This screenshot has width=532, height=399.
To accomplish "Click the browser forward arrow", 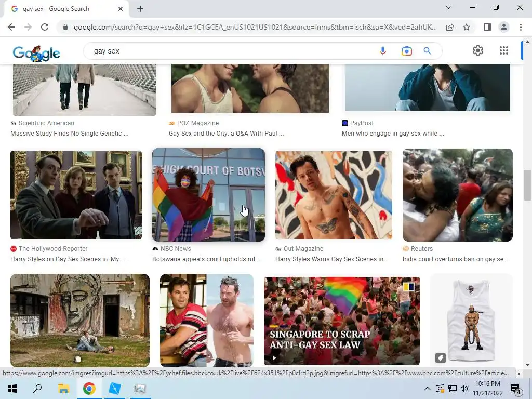I will [28, 27].
